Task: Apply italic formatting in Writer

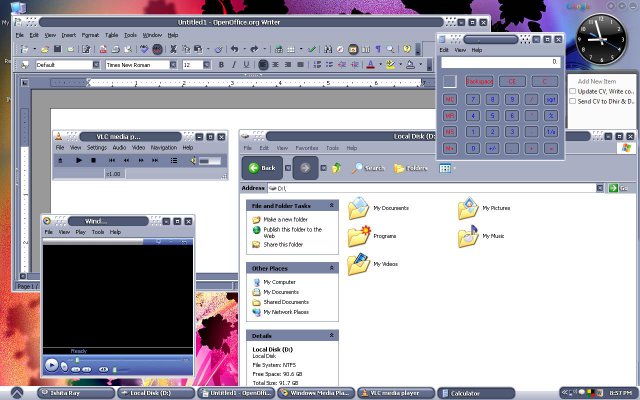Action: tap(234, 64)
